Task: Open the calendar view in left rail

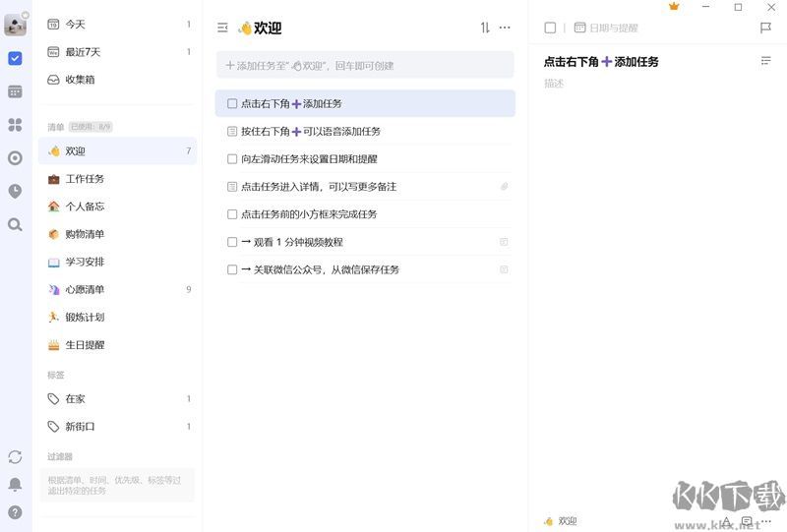Action: 15,91
